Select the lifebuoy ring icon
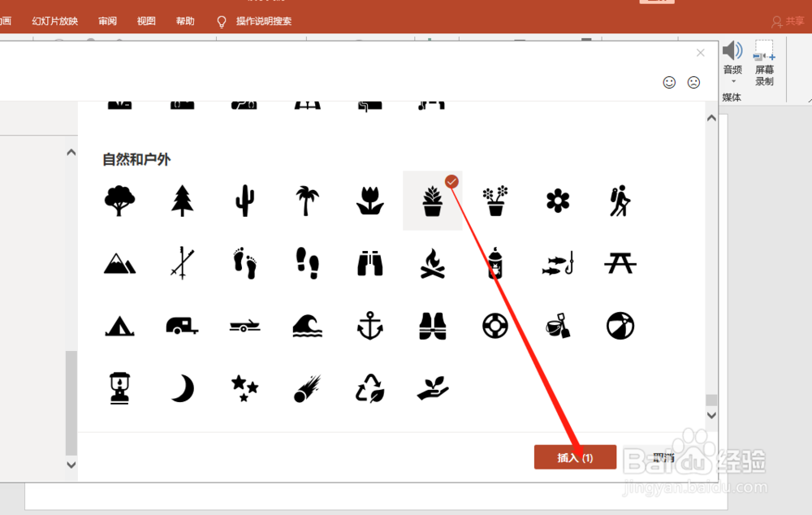Screen dimensions: 812x515 pyautogui.click(x=495, y=326)
